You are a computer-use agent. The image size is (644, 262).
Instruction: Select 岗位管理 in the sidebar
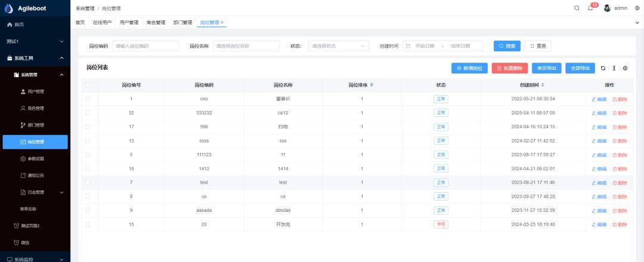click(x=35, y=142)
